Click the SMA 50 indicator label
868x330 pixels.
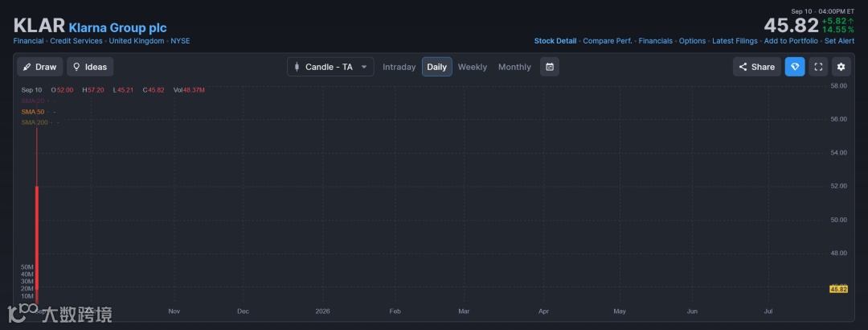coord(33,112)
